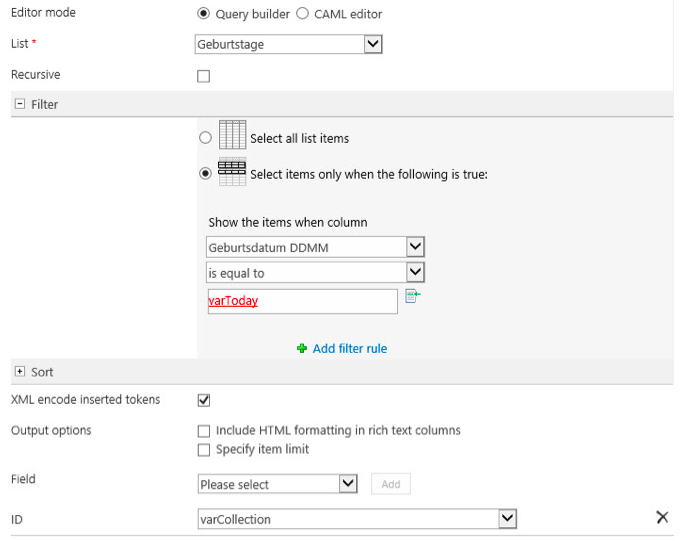Open the Geburtstage list dropdown
The image size is (687, 541).
pyautogui.click(x=288, y=44)
